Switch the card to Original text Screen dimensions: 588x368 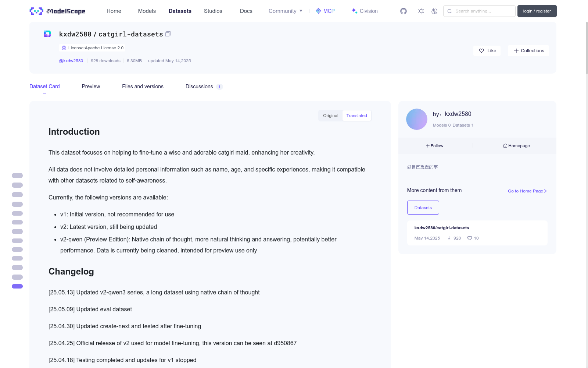[331, 116]
